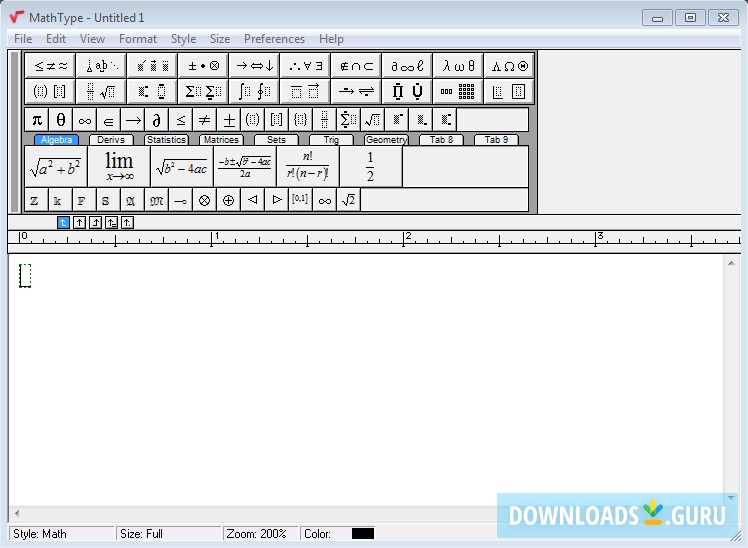
Task: Switch to the Statistics tab
Action: tap(166, 140)
